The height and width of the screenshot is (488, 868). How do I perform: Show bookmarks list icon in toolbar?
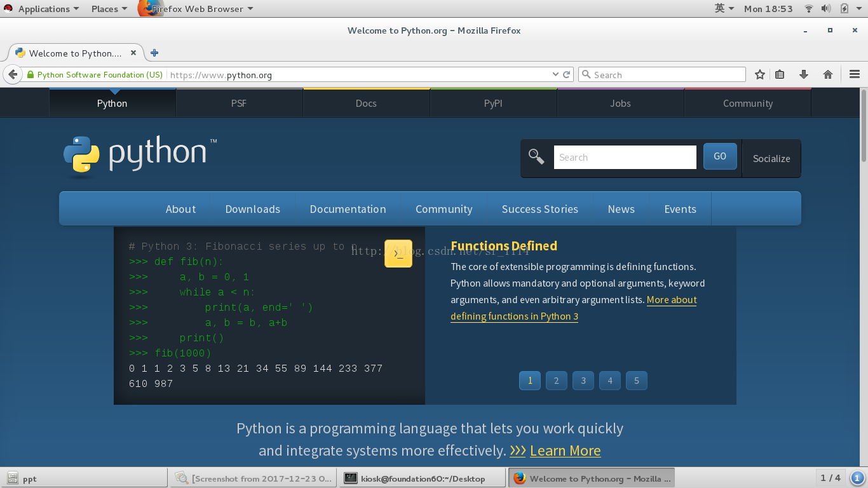(x=780, y=74)
